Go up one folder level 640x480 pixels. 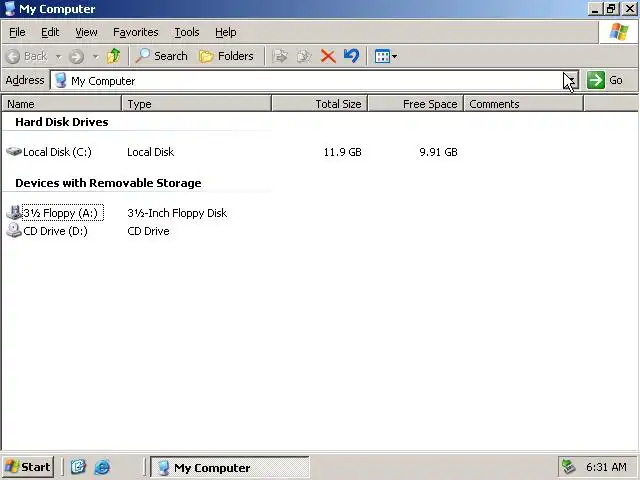pyautogui.click(x=113, y=56)
